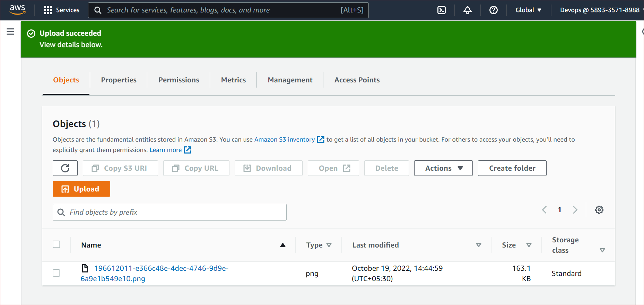Click the '163.1 KB' size value
Screen dimensions: 644x305
tap(521, 273)
